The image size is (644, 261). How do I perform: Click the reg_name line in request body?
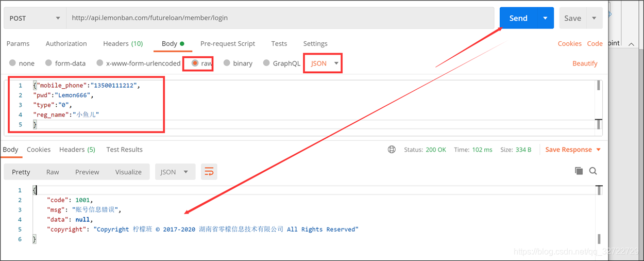66,115
